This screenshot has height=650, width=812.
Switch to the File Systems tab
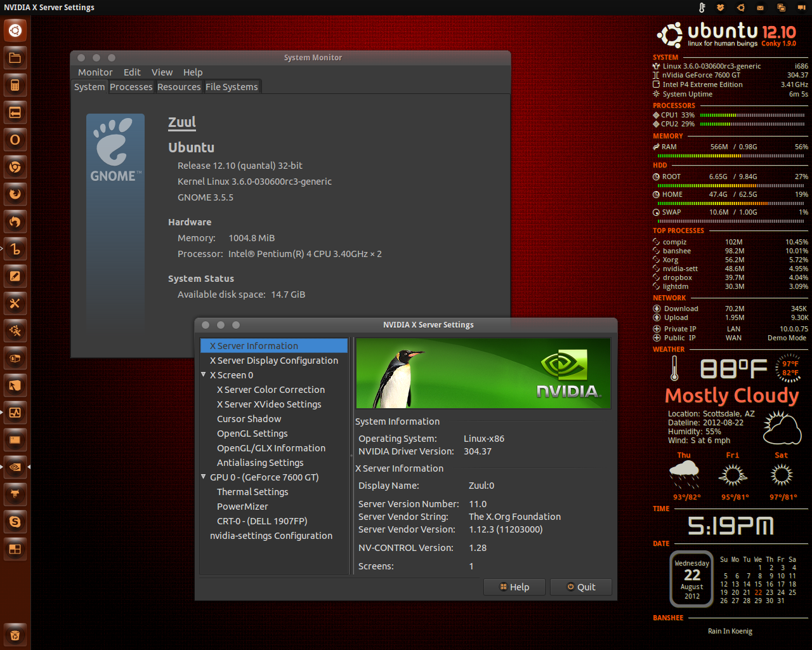(x=232, y=87)
